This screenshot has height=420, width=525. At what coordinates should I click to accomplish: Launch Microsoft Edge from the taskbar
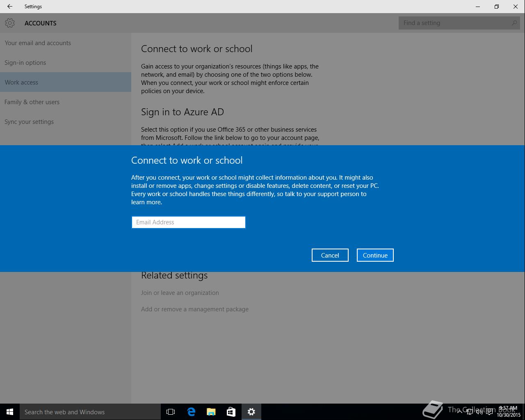click(191, 412)
